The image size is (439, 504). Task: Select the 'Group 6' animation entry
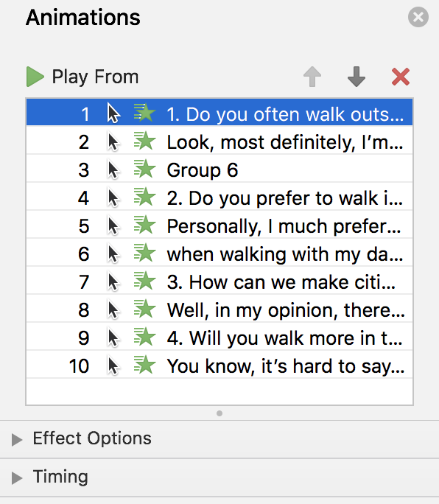(x=219, y=169)
